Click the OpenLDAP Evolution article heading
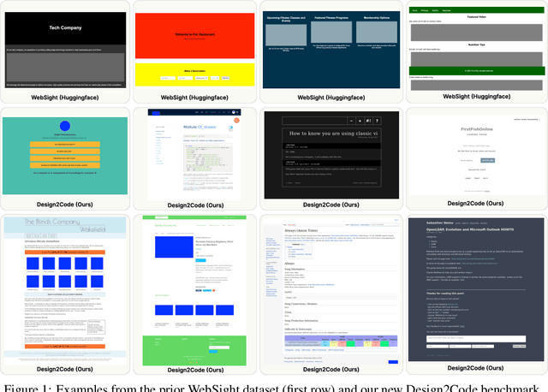Viewport: 548px width, 392px height. [469, 230]
